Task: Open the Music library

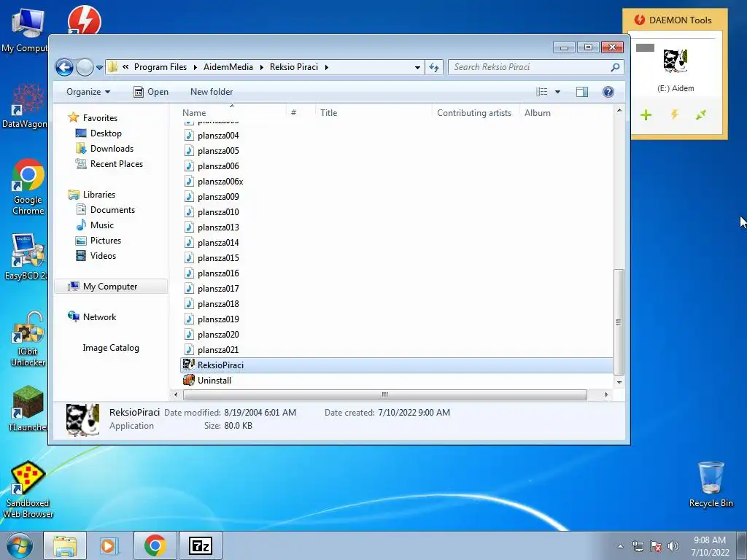Action: pos(102,225)
